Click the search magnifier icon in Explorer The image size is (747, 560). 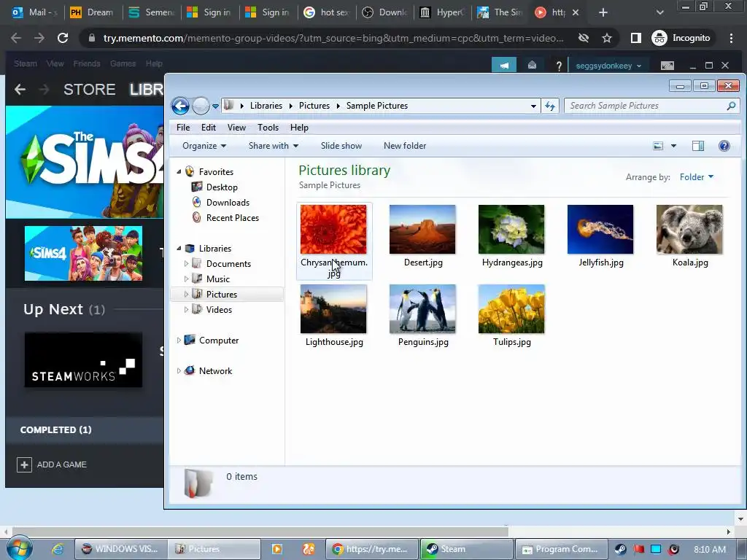coord(731,106)
